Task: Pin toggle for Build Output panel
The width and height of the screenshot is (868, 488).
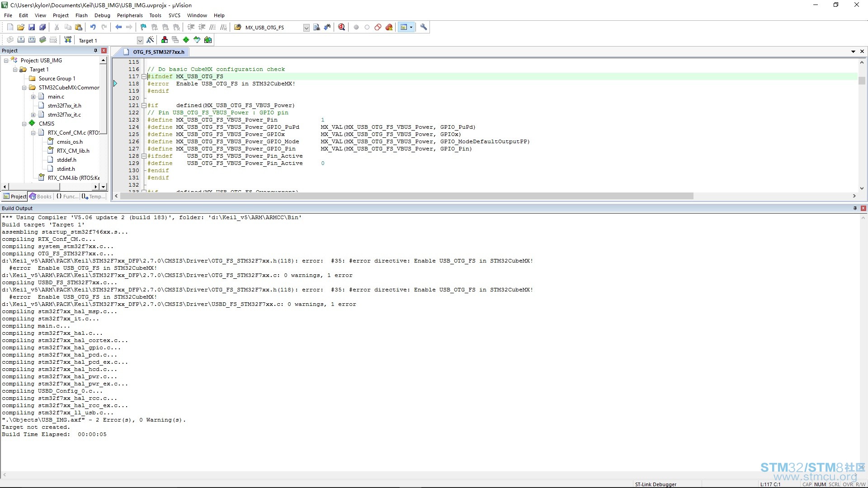Action: pyautogui.click(x=855, y=208)
